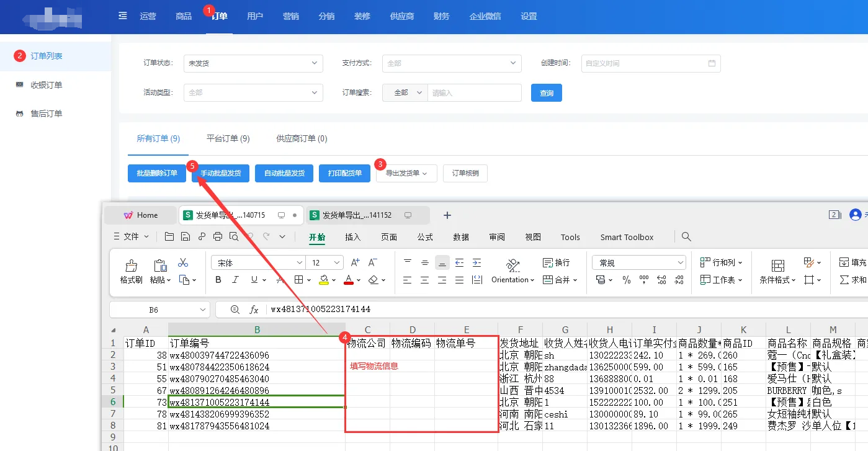Click the Format Painter (格式刷) icon
Screen dimensions: 868x451
(x=132, y=266)
